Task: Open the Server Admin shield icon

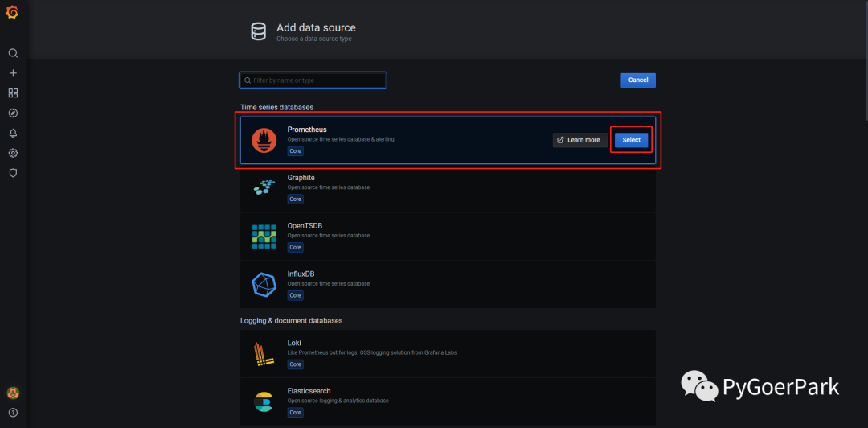Action: 14,173
